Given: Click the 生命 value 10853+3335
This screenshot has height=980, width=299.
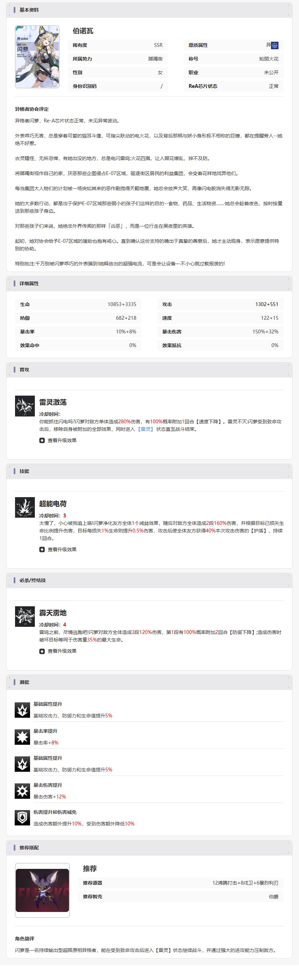Looking at the screenshot, I should coord(122,304).
